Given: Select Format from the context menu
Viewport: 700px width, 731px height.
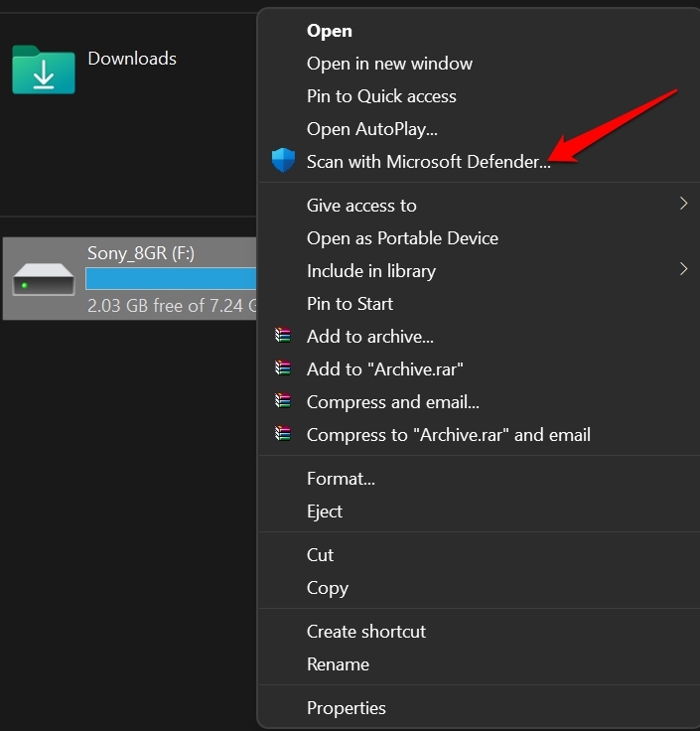Looking at the screenshot, I should coord(341,479).
